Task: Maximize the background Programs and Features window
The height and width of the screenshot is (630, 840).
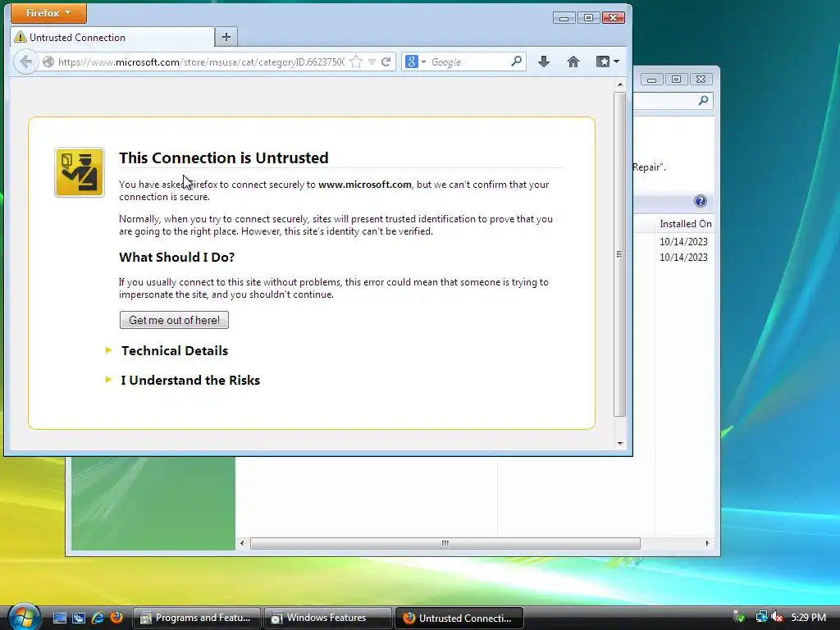Action: (x=676, y=80)
